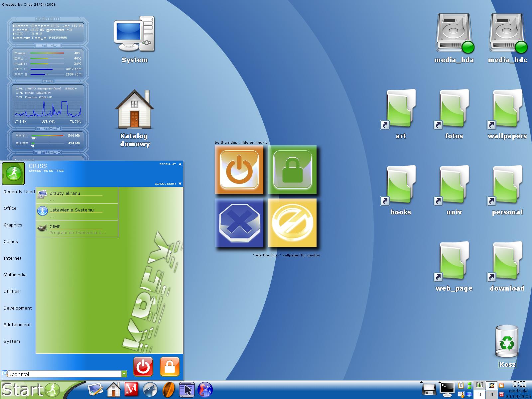The width and height of the screenshot is (532, 399).
Task: Select the Office menu category
Action: [x=10, y=208]
